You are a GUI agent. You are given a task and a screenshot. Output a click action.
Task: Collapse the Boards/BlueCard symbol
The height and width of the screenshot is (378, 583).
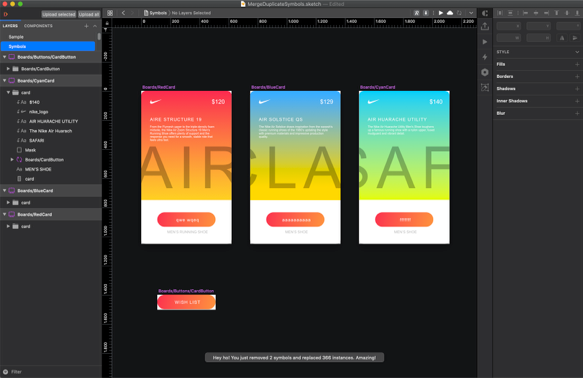click(x=4, y=191)
